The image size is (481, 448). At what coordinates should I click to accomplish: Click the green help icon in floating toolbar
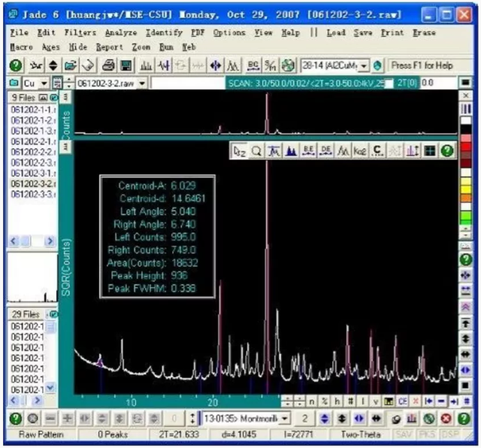pyautogui.click(x=447, y=150)
